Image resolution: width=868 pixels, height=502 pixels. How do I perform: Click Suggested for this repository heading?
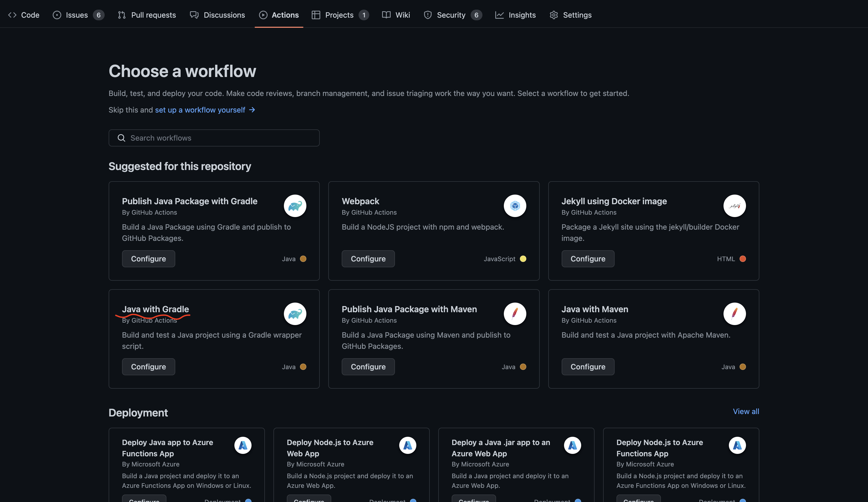tap(180, 166)
